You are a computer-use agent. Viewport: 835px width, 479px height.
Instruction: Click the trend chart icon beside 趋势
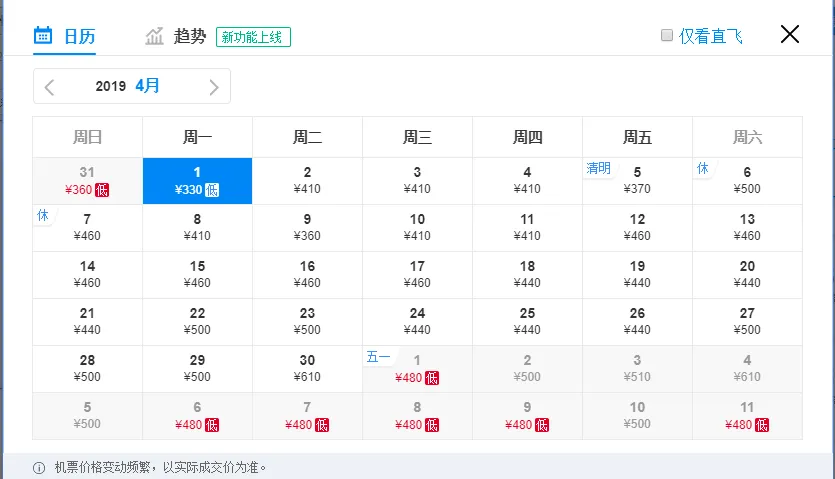pos(154,36)
